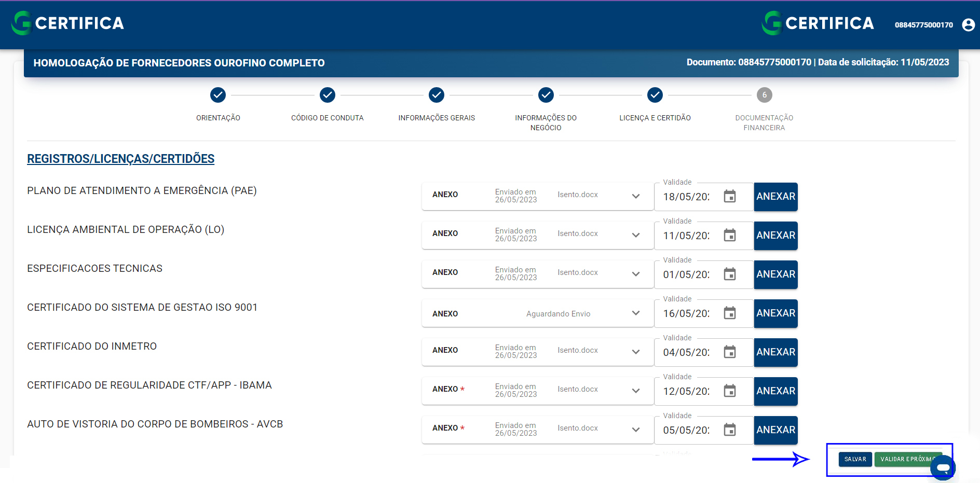
Task: Open calendar for AVCB validity date
Action: click(729, 430)
